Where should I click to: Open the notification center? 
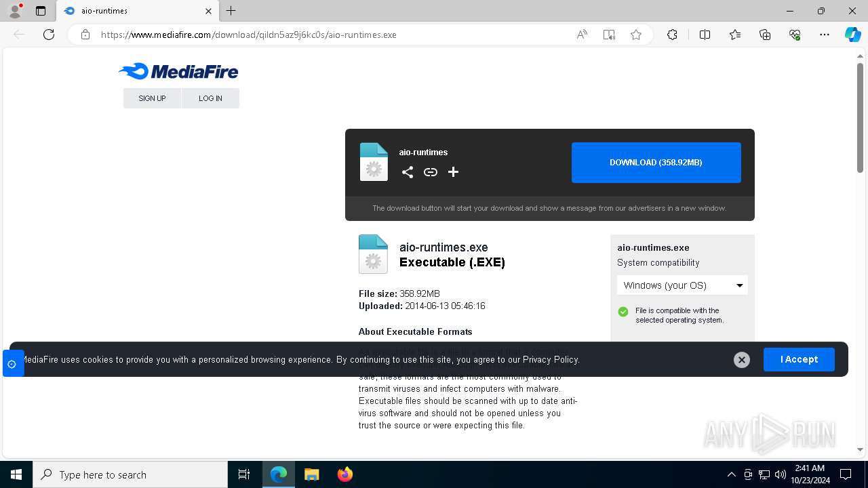[846, 474]
